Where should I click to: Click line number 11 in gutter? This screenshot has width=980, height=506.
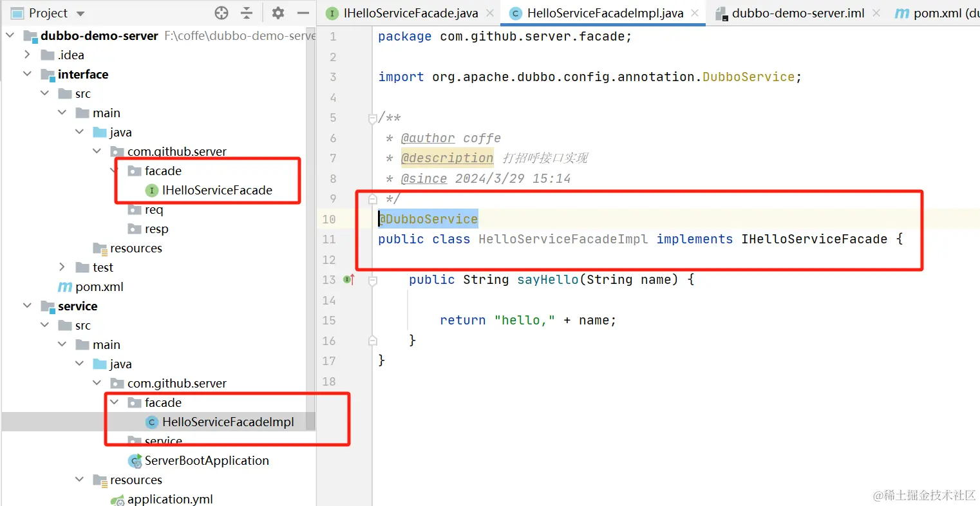tap(329, 239)
